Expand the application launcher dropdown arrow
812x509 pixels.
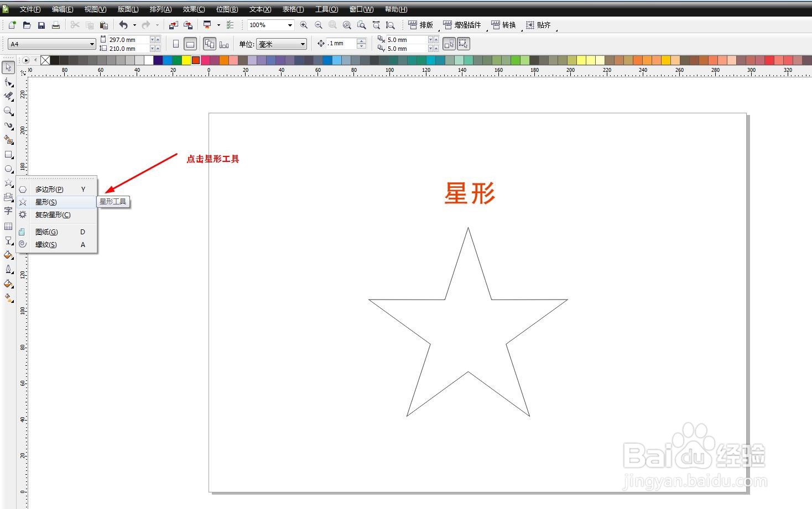coord(218,25)
